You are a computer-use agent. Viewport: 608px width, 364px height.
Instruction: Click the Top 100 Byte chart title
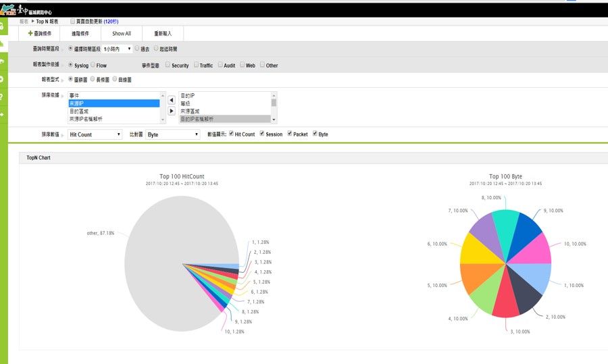(505, 176)
